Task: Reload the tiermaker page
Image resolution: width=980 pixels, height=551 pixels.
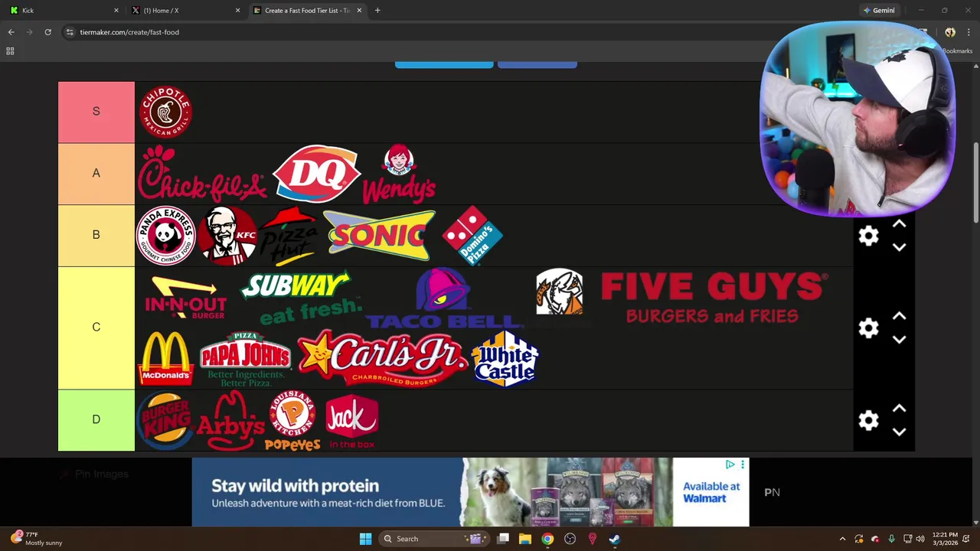Action: click(47, 32)
